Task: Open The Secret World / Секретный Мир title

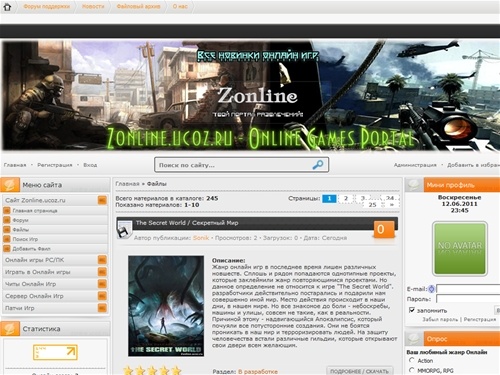Action: [187, 223]
